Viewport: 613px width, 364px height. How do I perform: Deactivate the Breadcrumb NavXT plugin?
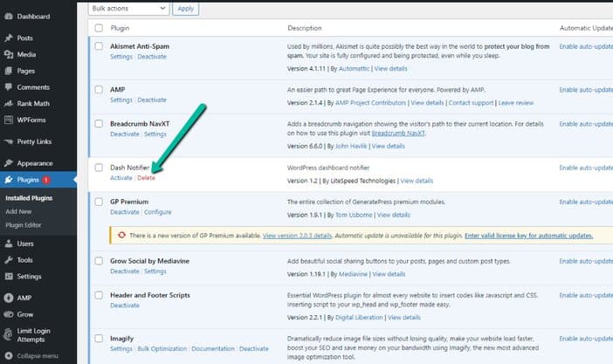pyautogui.click(x=125, y=134)
